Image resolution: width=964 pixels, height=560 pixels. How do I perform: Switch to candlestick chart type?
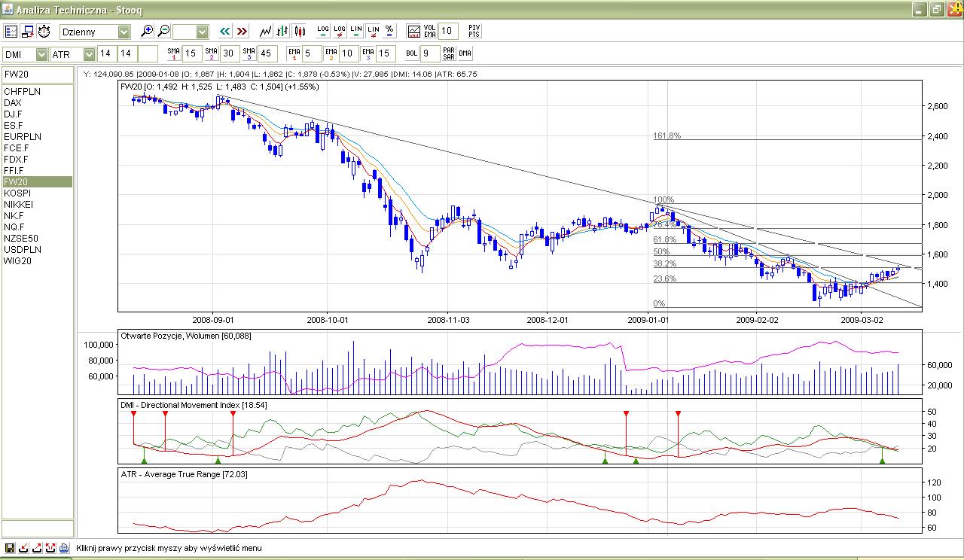[x=300, y=32]
